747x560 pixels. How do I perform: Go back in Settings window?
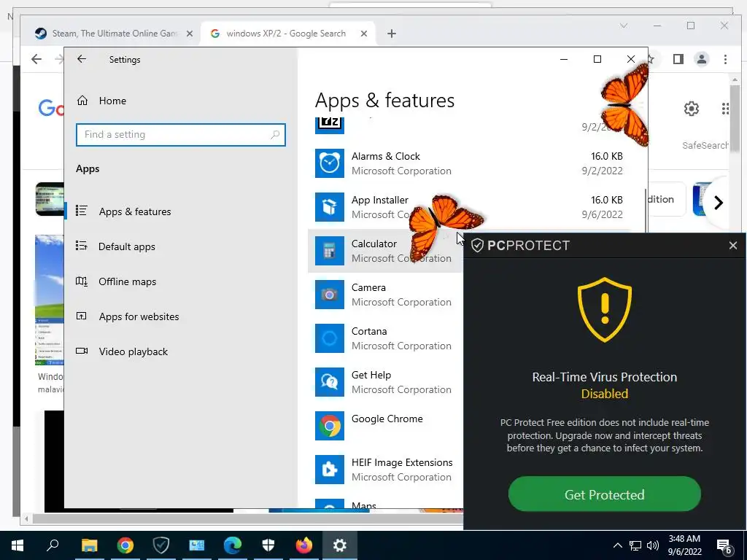pyautogui.click(x=82, y=59)
